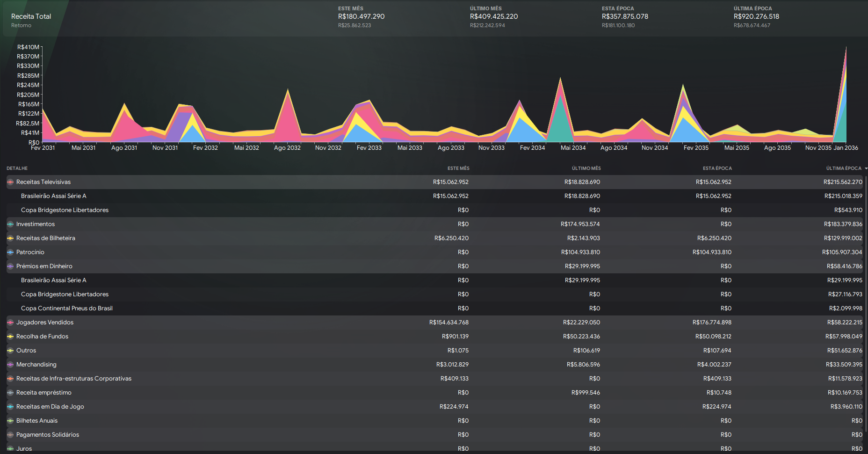This screenshot has width=868, height=454.
Task: Collapse the Prémios em Dinheiro row group
Action: pos(44,266)
